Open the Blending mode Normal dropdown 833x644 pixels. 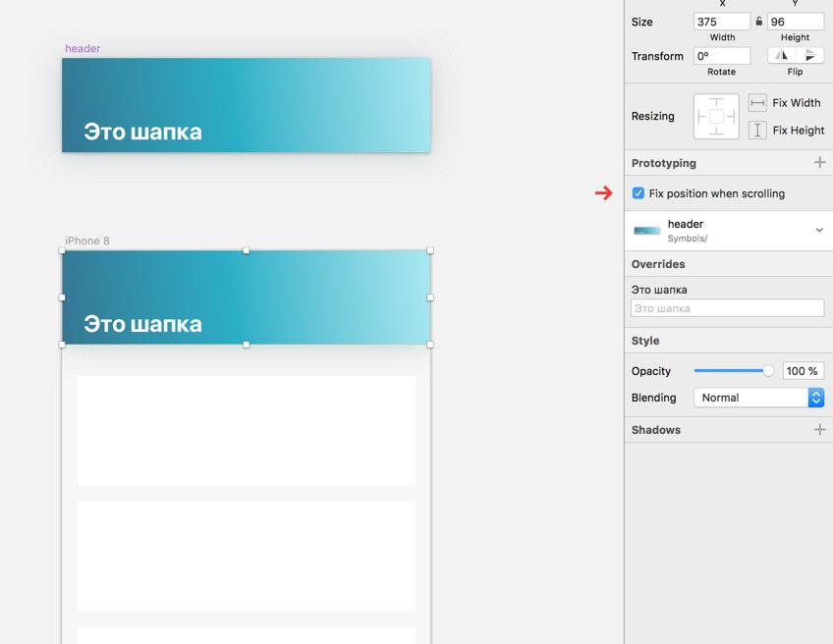758,398
